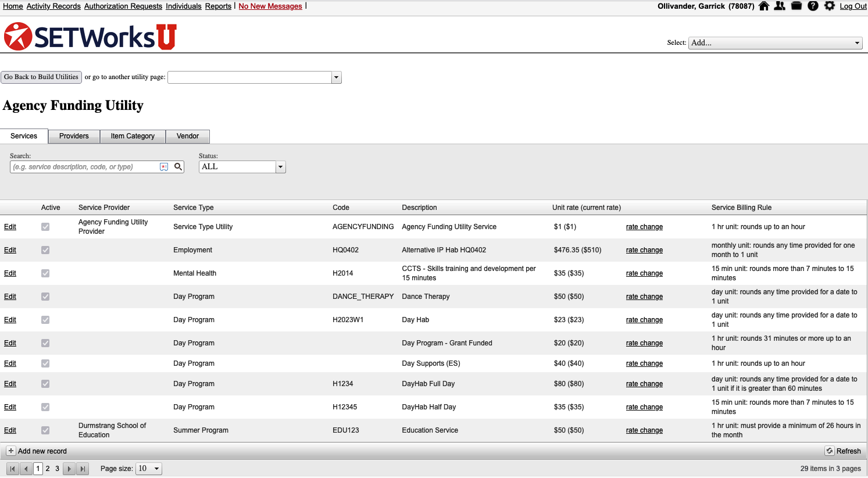Open the help question mark icon
Image resolution: width=868 pixels, height=478 pixels.
(x=813, y=6)
